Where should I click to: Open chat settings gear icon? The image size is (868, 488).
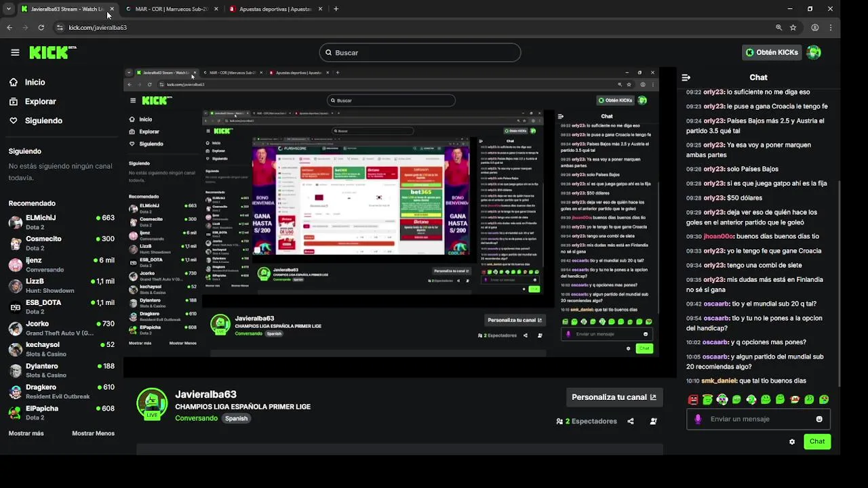pos(792,442)
